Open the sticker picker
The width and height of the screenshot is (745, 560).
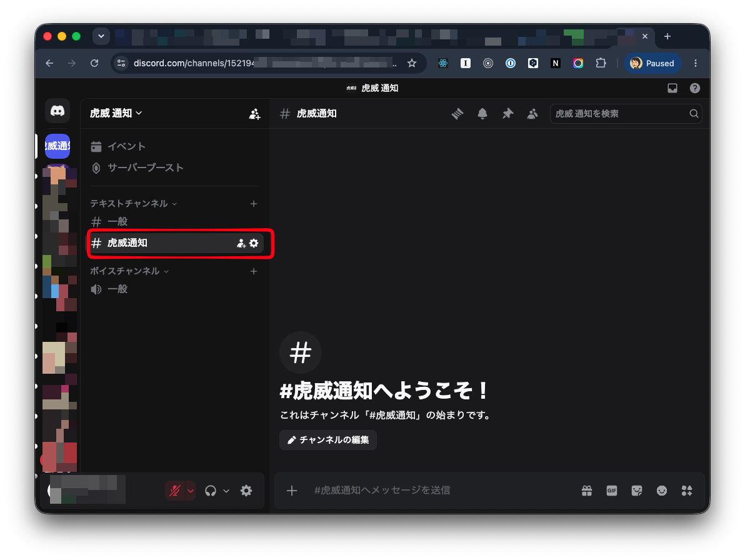[x=637, y=491]
